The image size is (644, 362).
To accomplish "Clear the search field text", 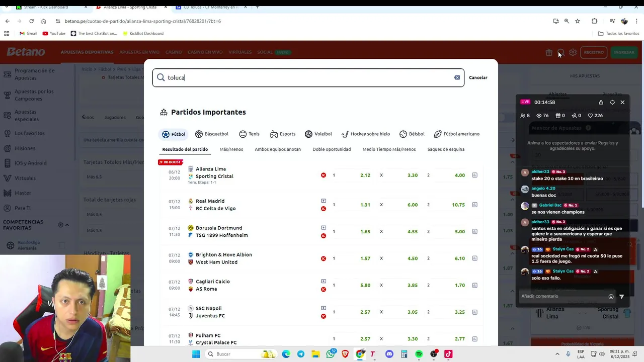I will tap(457, 77).
